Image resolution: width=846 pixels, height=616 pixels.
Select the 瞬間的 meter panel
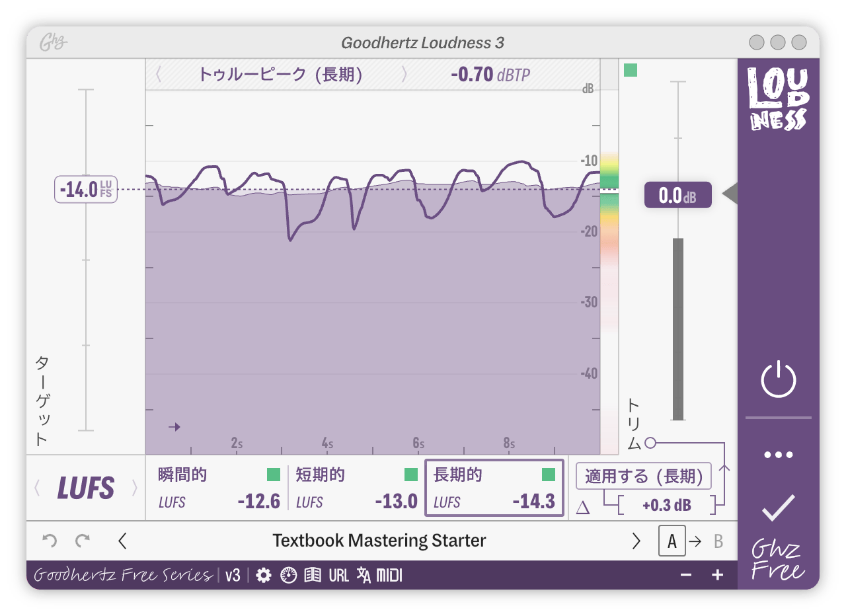point(219,488)
